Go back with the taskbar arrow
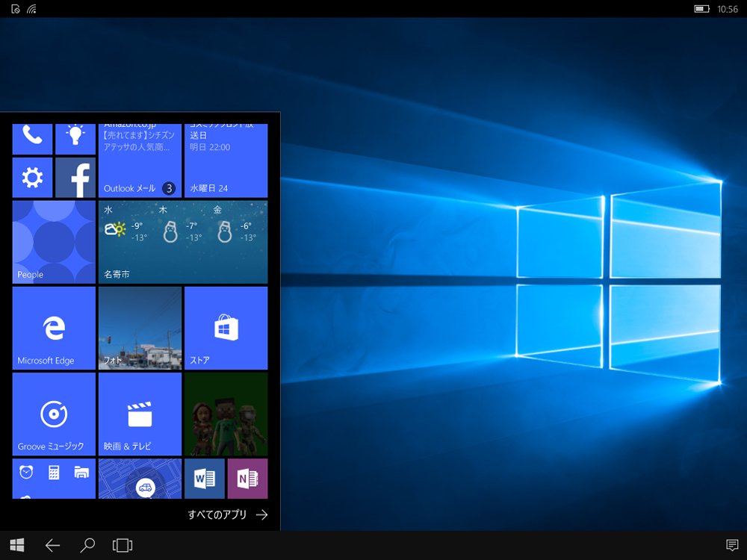This screenshot has height=560, width=747. [x=52, y=545]
